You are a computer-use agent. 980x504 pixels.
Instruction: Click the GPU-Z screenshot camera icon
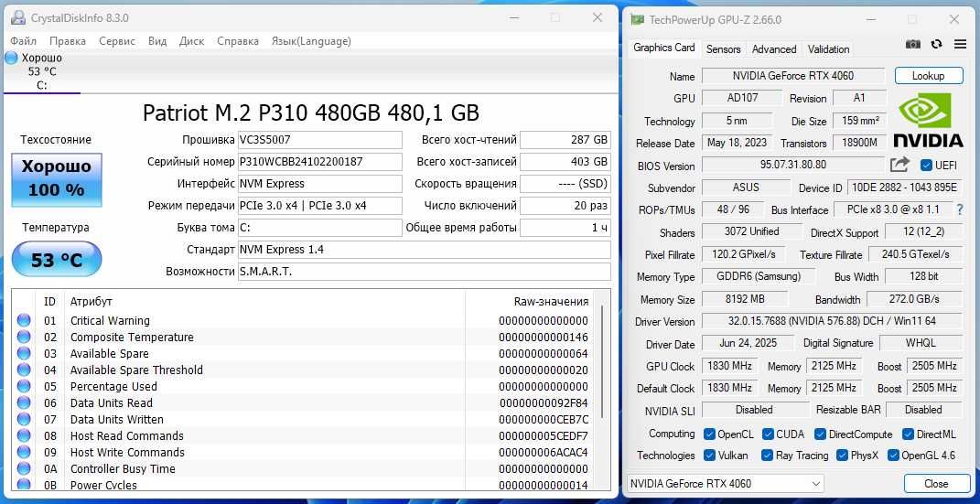click(913, 44)
